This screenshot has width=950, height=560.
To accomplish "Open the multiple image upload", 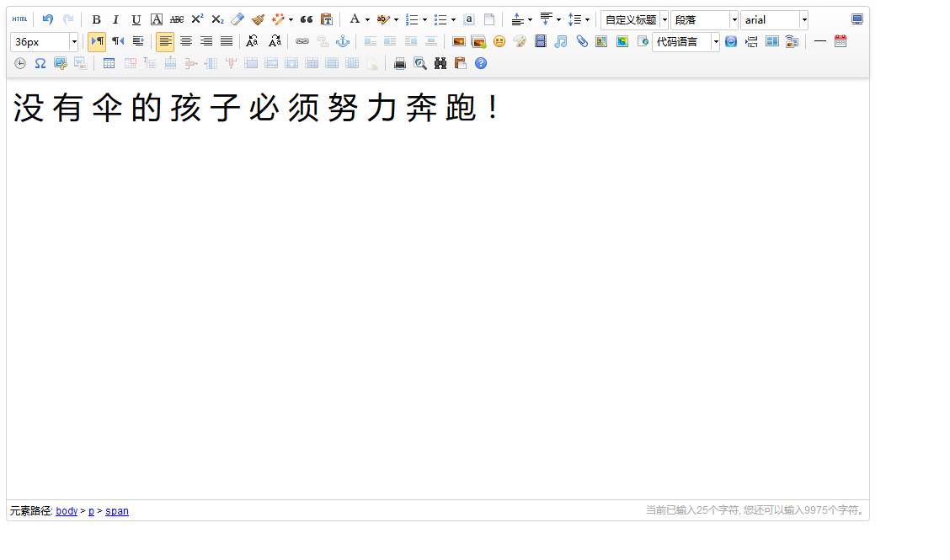I will coord(478,41).
